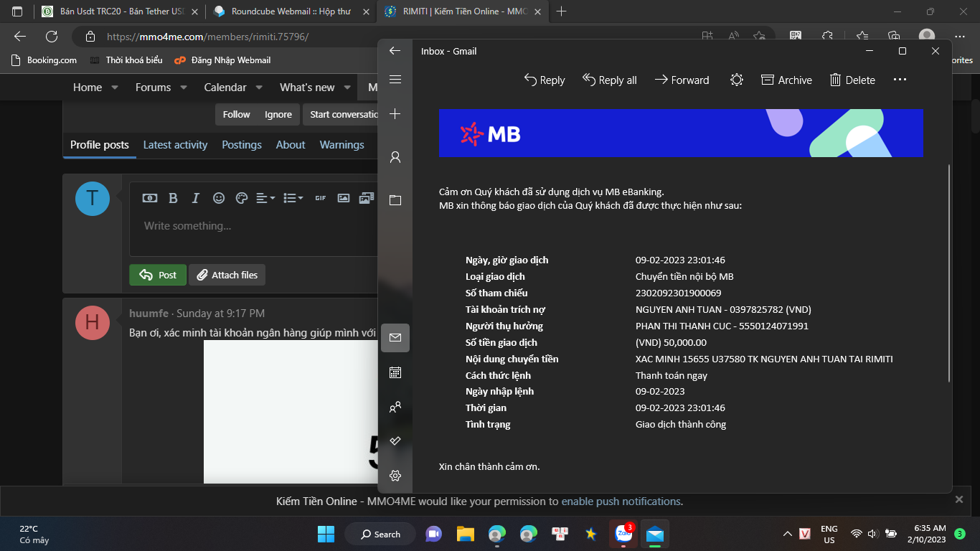
Task: Compose new mail with plus icon
Action: point(395,114)
